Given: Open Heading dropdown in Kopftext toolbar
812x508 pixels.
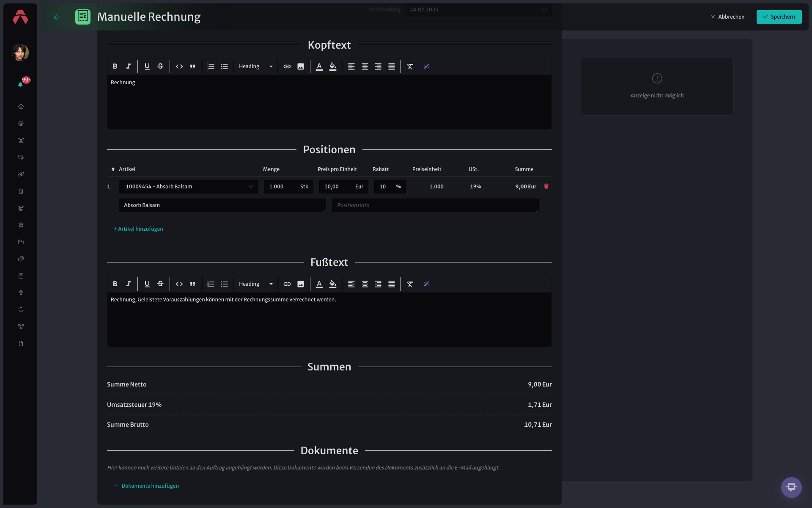Looking at the screenshot, I should (x=256, y=66).
